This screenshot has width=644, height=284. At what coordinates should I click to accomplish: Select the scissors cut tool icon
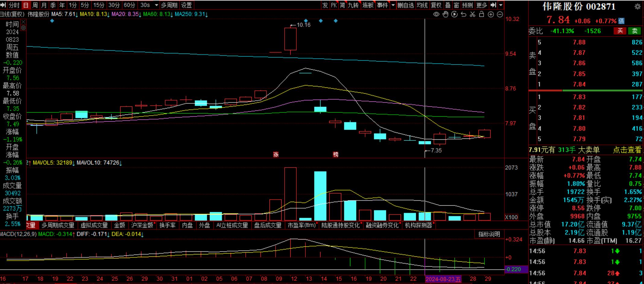coord(472,14)
